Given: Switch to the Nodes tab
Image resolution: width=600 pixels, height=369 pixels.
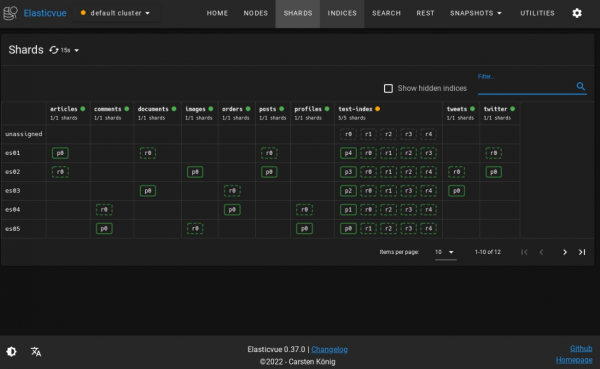Looking at the screenshot, I should tap(256, 13).
